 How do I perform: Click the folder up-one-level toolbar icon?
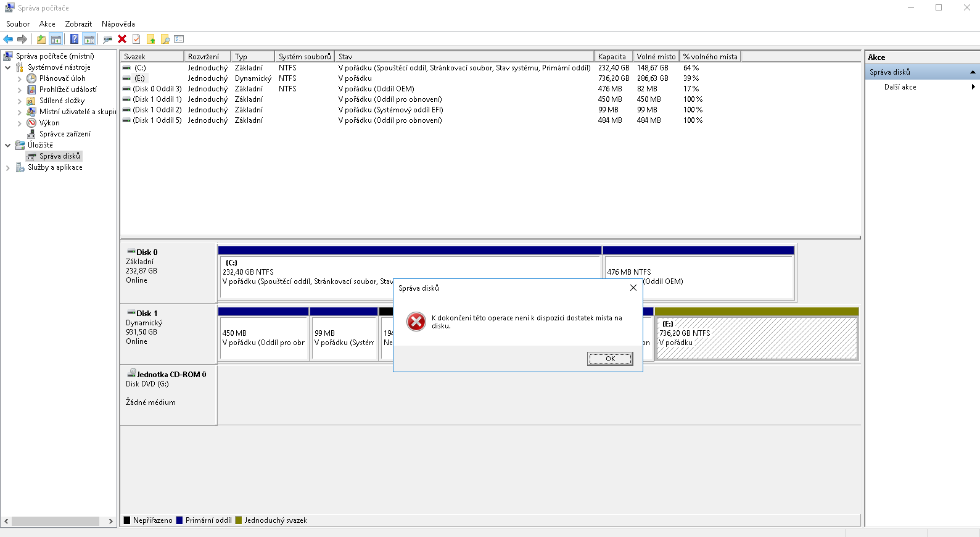[x=41, y=39]
